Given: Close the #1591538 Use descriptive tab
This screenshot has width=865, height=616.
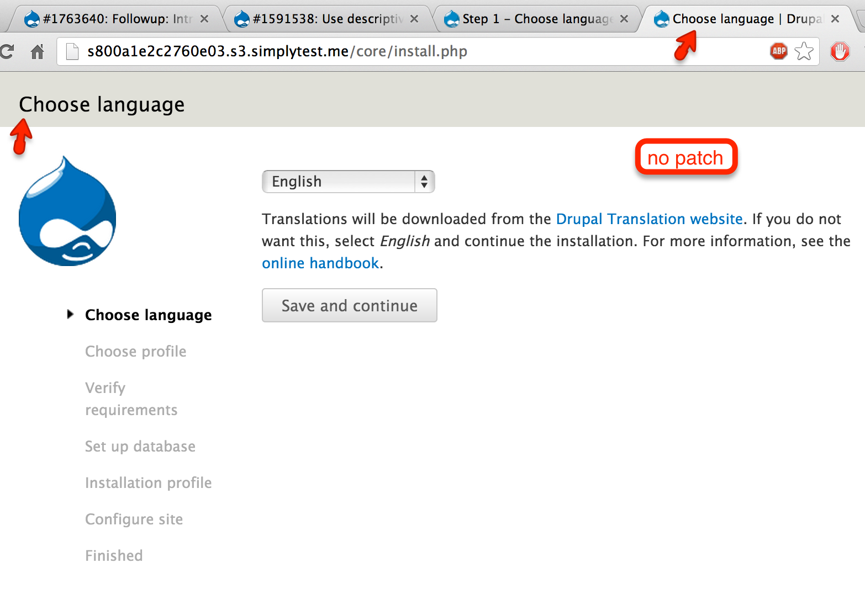Looking at the screenshot, I should [414, 19].
